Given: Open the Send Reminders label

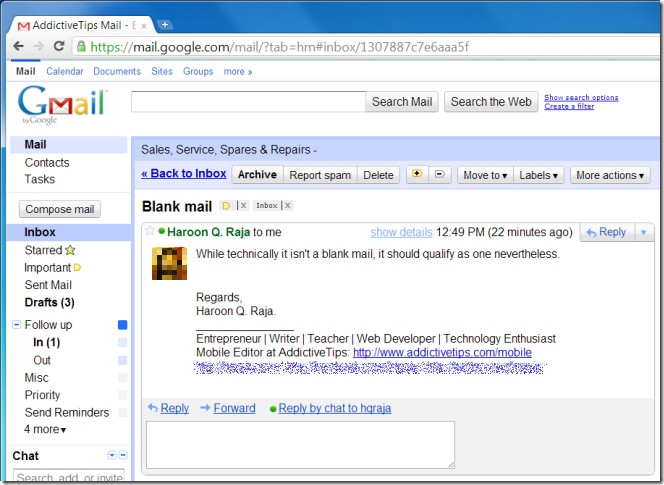Looking at the screenshot, I should coord(67,412).
